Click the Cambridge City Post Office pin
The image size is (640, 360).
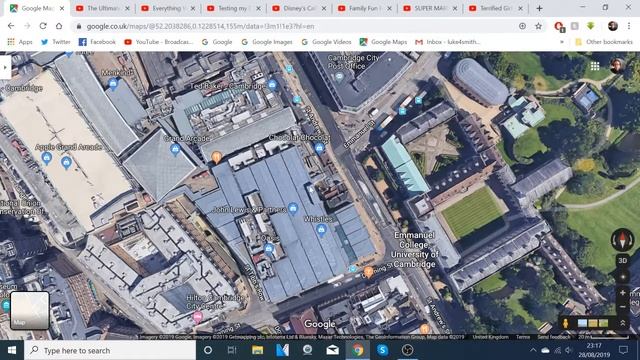(339, 76)
